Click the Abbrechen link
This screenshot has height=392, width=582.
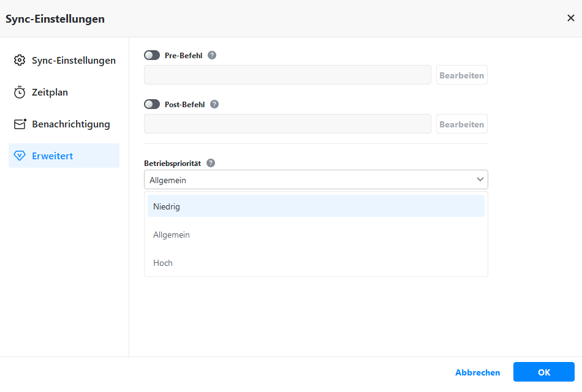pos(477,372)
